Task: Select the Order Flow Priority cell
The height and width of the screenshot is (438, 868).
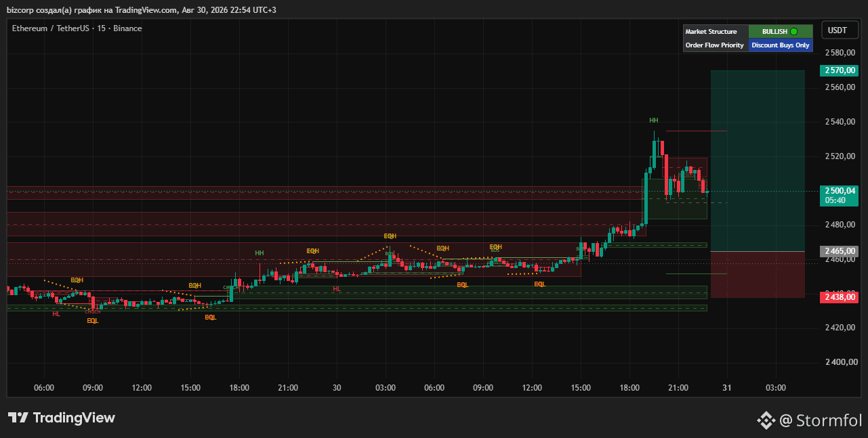Action: [716, 45]
